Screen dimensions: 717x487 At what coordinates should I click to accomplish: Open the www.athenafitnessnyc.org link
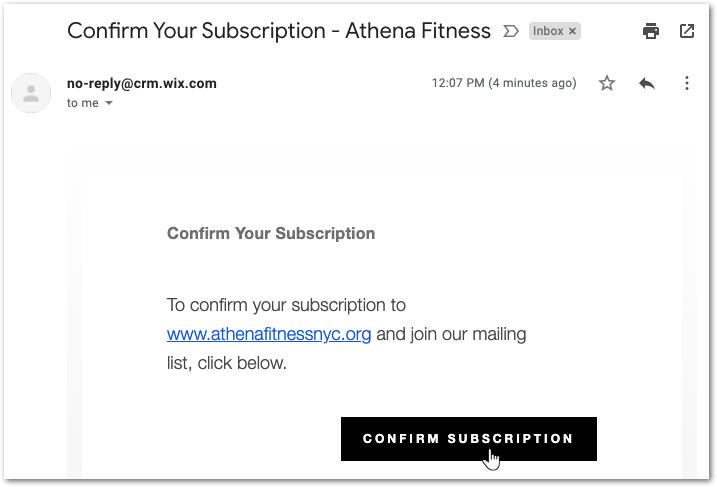pyautogui.click(x=269, y=334)
